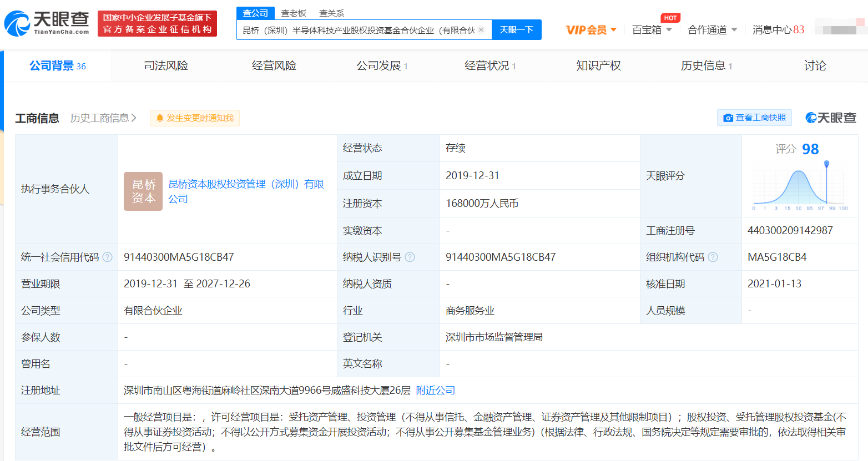The width and height of the screenshot is (868, 461).
Task: Expand the 百宝箱 dropdown menu
Action: point(652,30)
